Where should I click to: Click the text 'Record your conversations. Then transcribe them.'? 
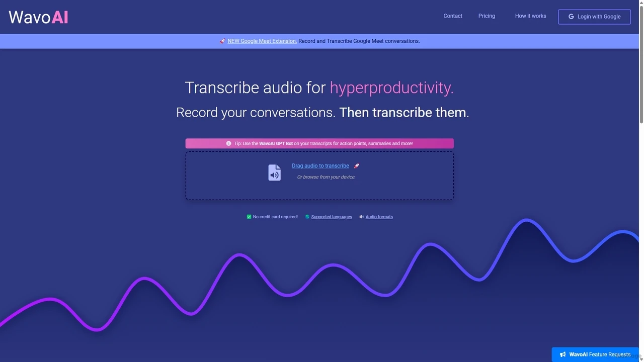323,112
